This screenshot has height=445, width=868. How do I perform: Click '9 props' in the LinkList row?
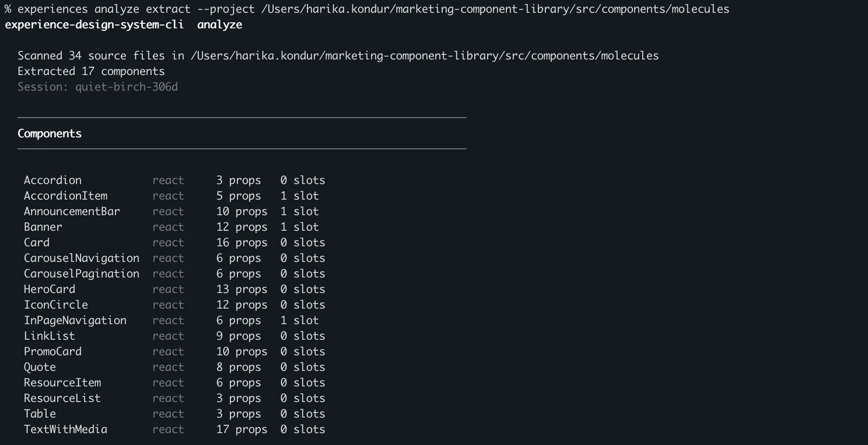[239, 336]
